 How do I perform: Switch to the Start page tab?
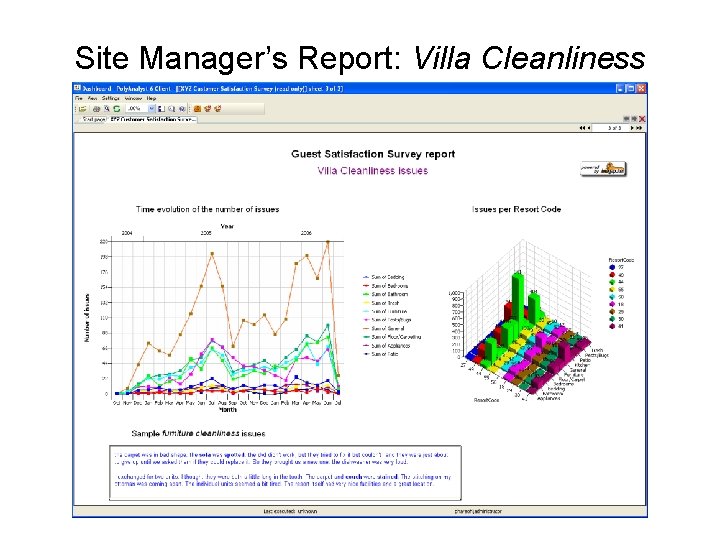coord(93,119)
